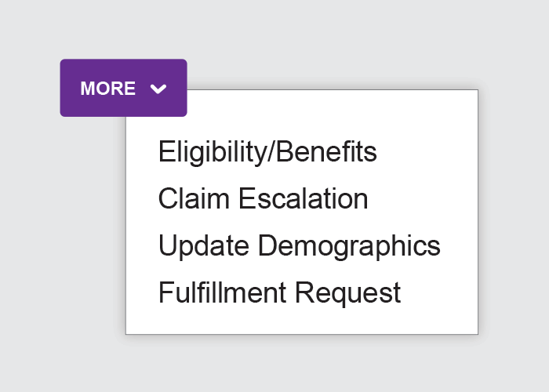Click the word Benefits in first entry
The width and height of the screenshot is (549, 392).
click(326, 151)
